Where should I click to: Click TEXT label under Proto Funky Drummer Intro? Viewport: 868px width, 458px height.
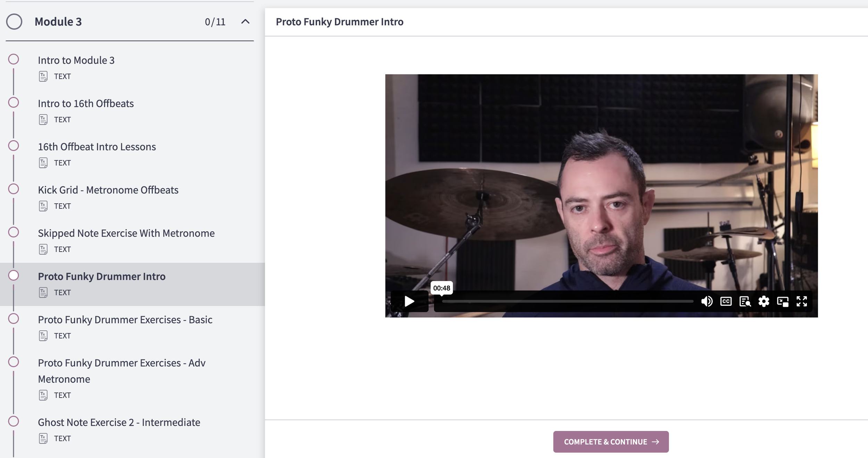coord(62,292)
